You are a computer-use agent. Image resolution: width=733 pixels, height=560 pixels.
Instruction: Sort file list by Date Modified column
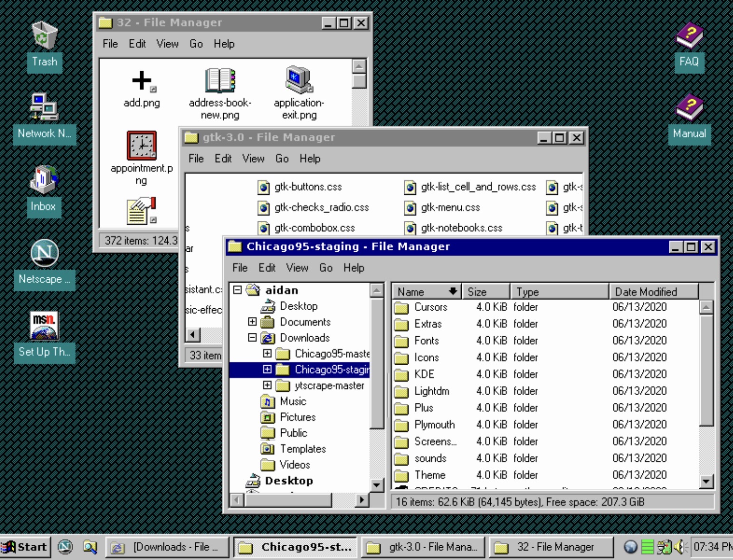(x=654, y=292)
